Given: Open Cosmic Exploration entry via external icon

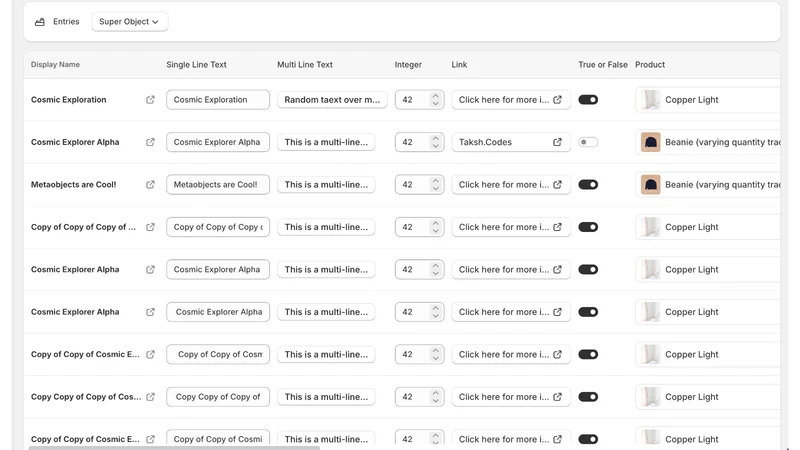Looking at the screenshot, I should (150, 100).
